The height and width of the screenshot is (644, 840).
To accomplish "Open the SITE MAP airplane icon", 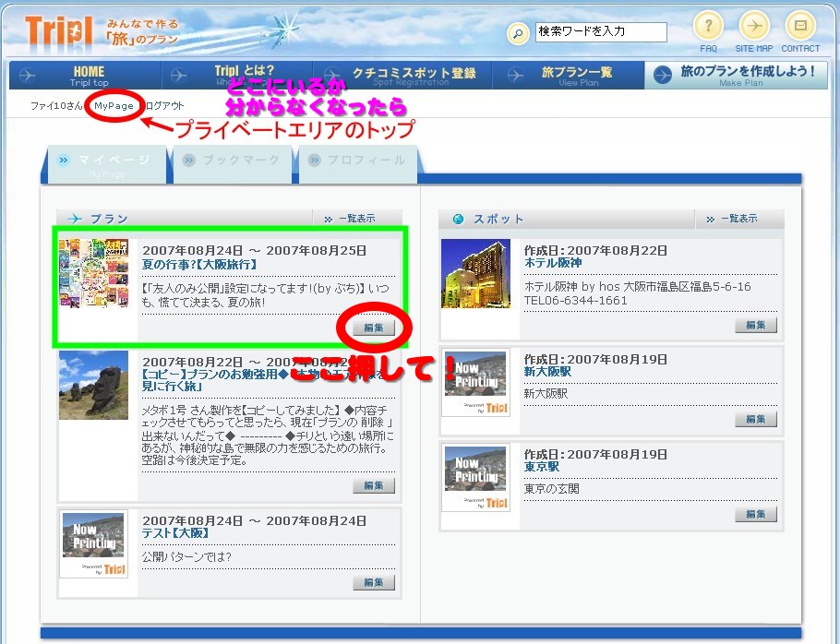I will (754, 26).
